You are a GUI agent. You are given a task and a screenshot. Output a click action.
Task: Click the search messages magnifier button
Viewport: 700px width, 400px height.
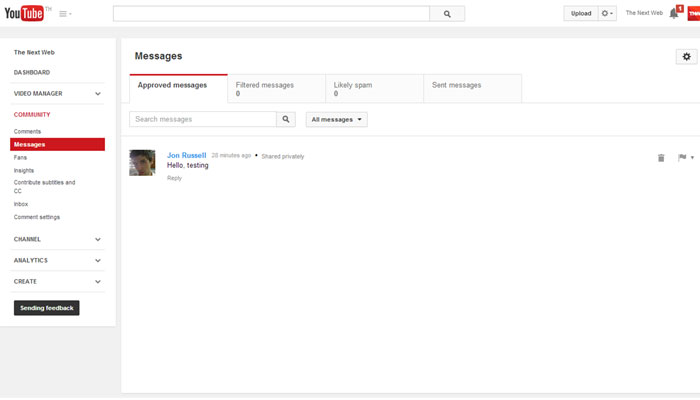(x=286, y=119)
